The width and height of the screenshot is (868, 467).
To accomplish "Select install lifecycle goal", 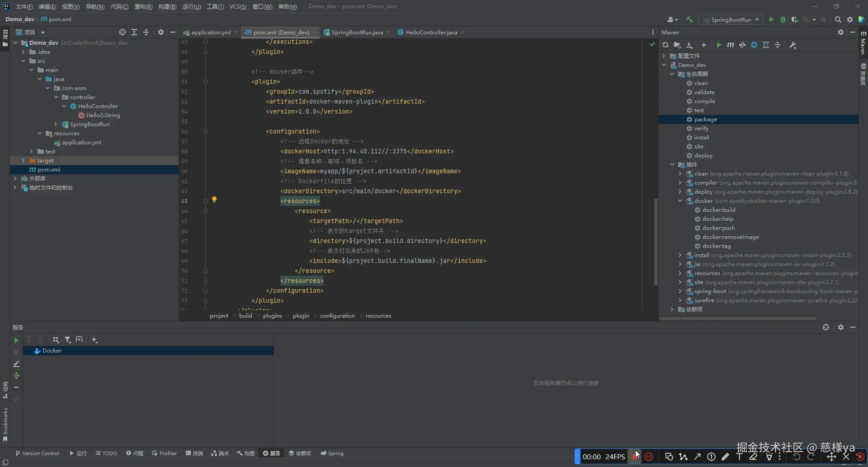I will (x=702, y=138).
